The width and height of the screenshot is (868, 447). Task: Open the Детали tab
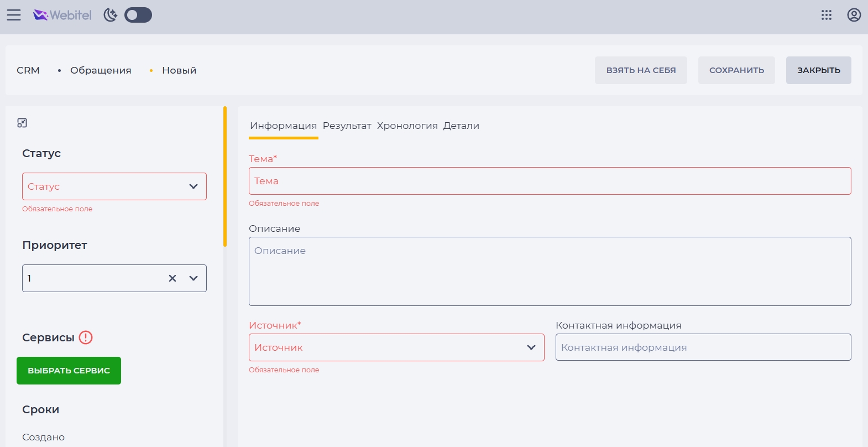461,126
